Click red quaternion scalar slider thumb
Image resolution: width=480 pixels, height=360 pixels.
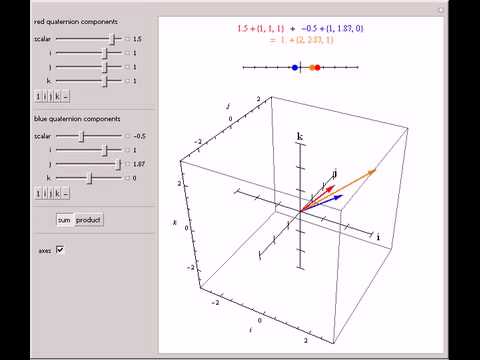pyautogui.click(x=113, y=39)
